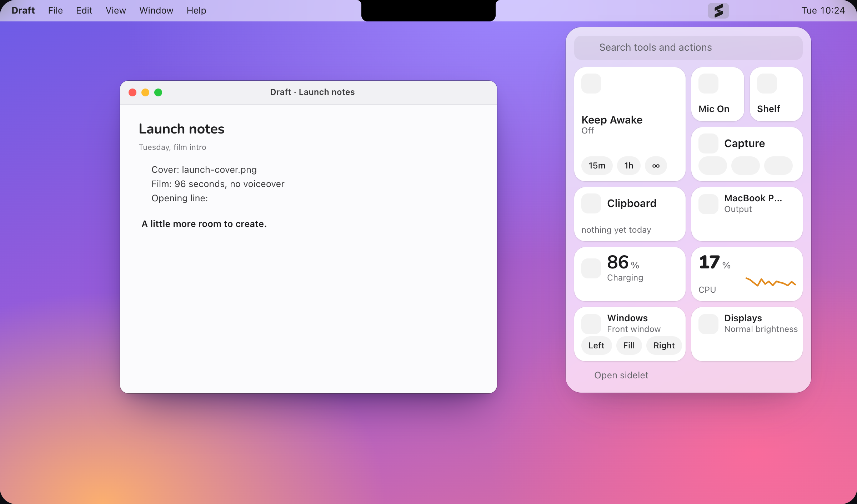
Task: Click the 'Cover: launch-cover.png' line
Action: pos(204,170)
